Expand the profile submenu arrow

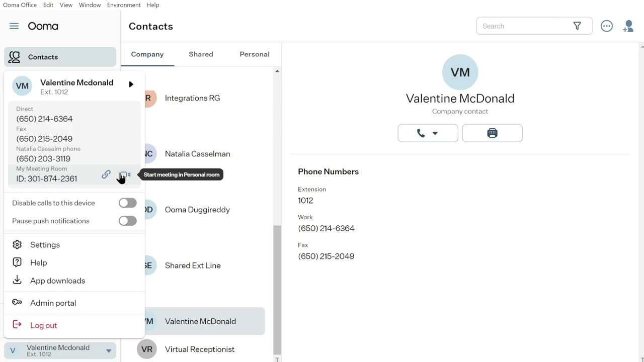(x=131, y=84)
